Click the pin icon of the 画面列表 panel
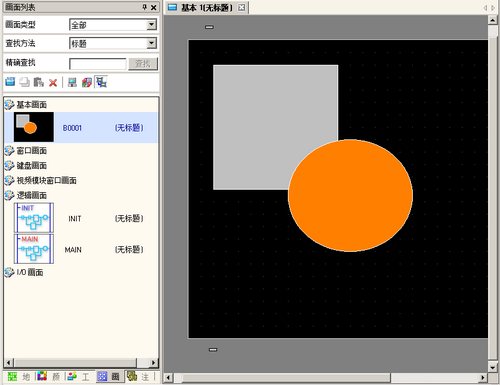The height and width of the screenshot is (385, 500). [145, 7]
